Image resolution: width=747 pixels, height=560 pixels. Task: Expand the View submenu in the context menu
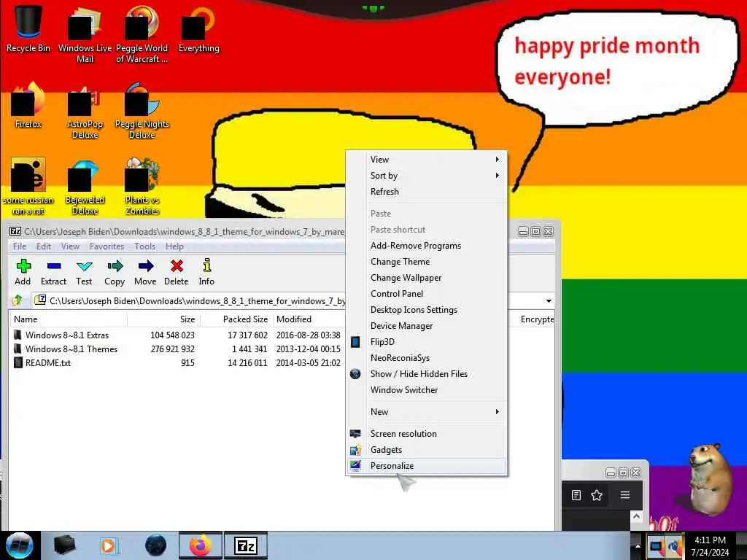[426, 160]
